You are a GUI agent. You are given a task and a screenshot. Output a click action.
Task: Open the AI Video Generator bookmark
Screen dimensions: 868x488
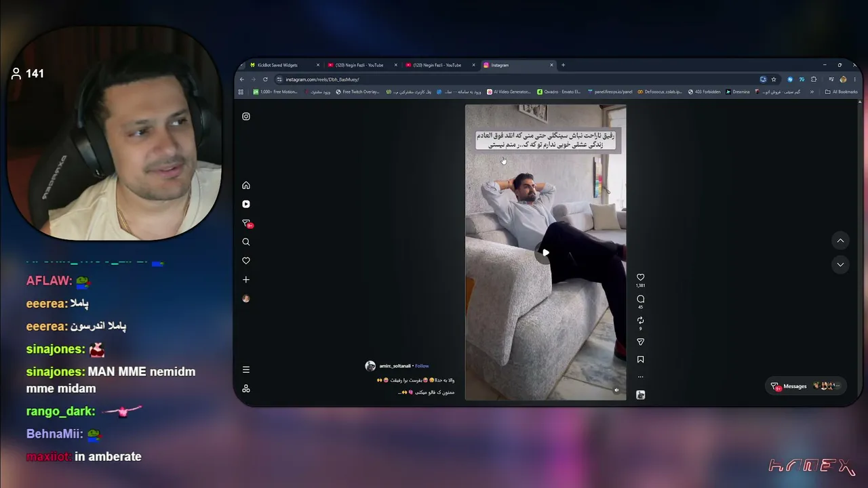[509, 92]
